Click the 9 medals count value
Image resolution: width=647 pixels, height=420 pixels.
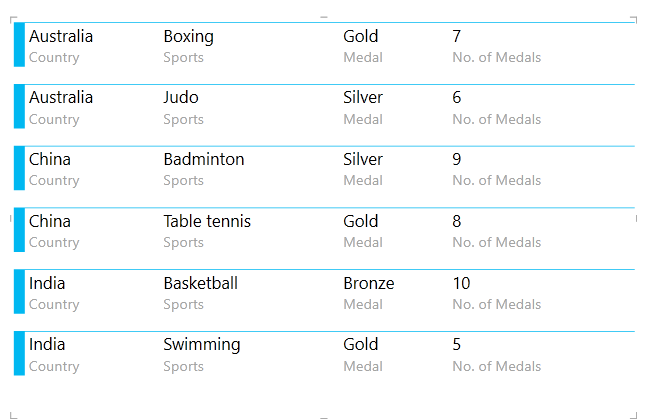[x=456, y=160]
